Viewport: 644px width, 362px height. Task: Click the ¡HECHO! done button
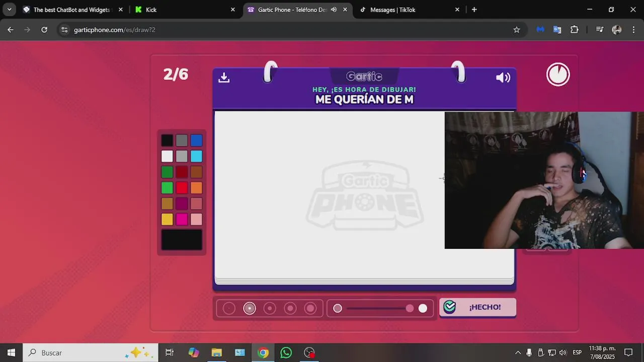(477, 307)
